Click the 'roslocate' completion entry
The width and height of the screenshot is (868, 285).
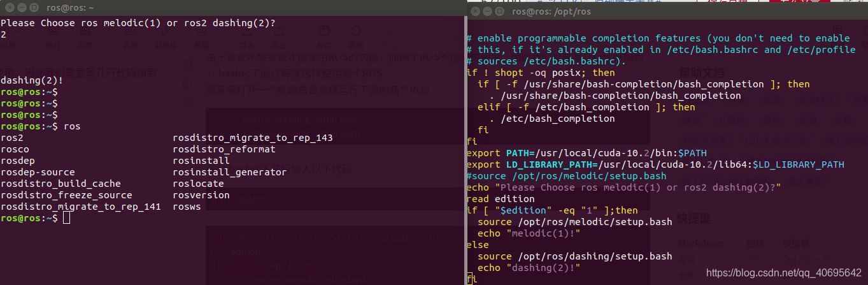coord(198,184)
